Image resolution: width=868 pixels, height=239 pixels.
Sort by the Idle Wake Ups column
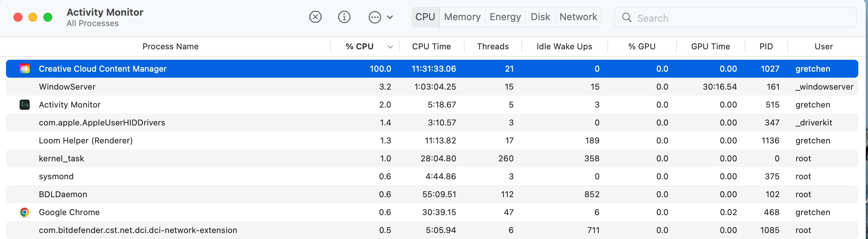point(564,47)
